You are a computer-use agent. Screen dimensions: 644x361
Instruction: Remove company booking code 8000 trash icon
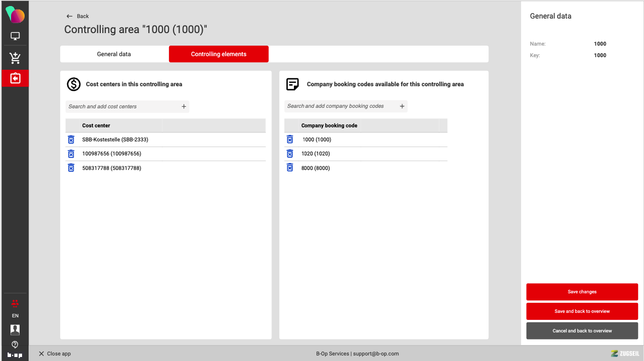click(289, 168)
